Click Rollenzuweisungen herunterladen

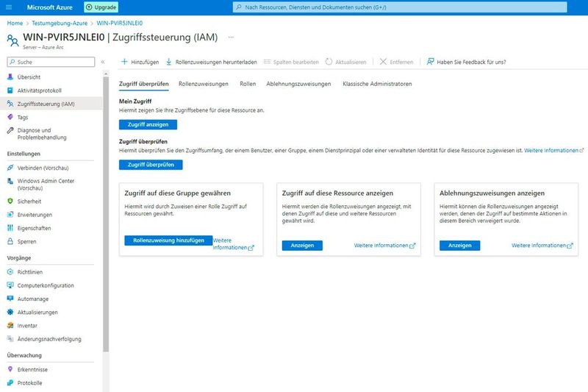point(212,62)
